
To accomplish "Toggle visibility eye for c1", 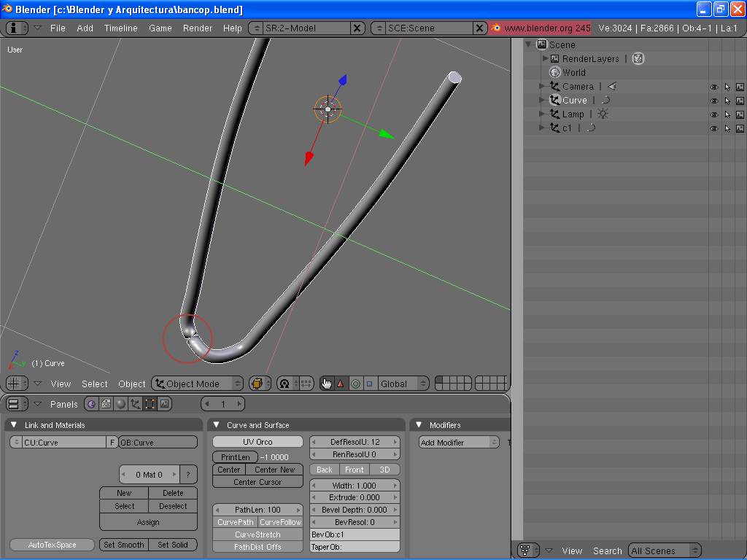I will [713, 128].
